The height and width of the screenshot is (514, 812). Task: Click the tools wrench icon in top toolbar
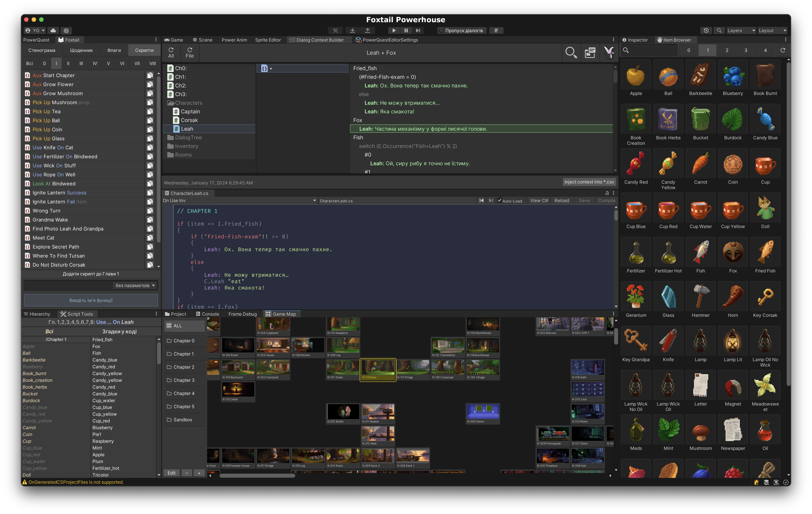[x=335, y=30]
